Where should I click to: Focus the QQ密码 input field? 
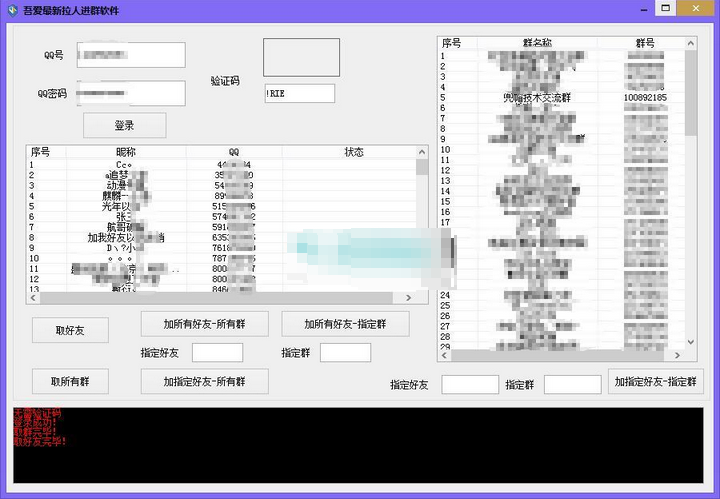(131, 93)
